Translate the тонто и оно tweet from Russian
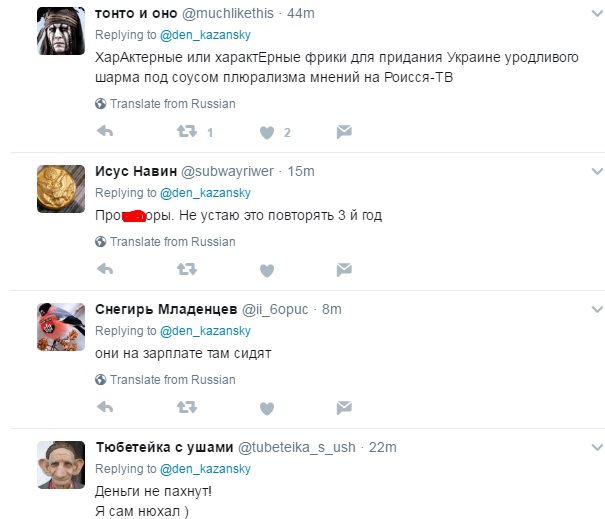The height and width of the screenshot is (519, 605). point(166,104)
